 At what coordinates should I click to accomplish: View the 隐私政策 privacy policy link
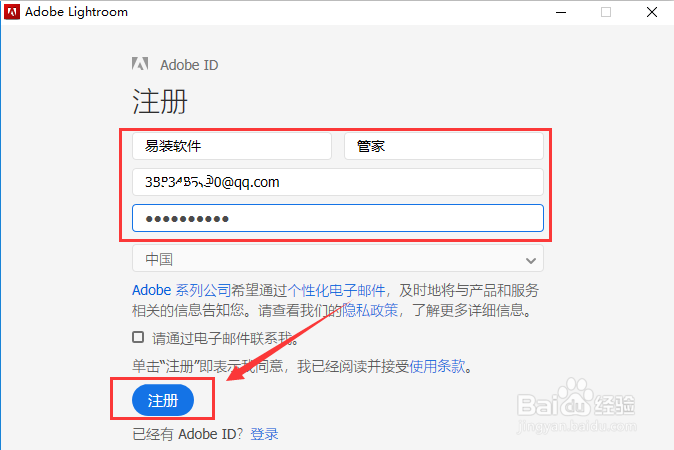[370, 310]
